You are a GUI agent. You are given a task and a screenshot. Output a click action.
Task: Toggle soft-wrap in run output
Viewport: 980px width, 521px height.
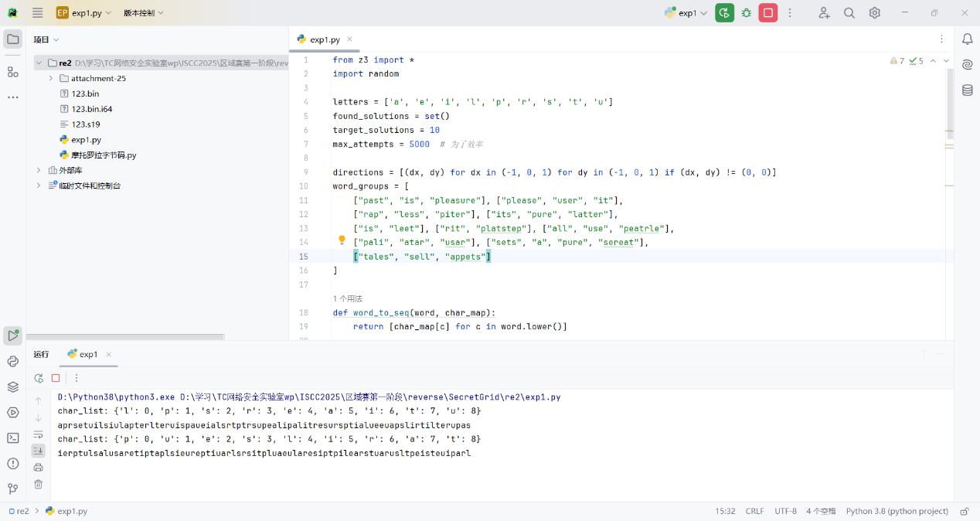(39, 434)
